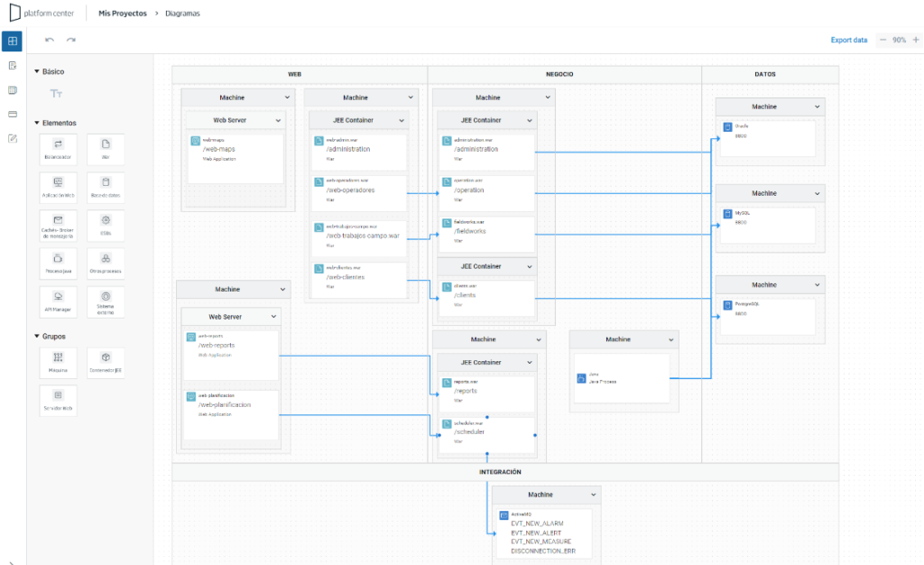Screen dimensions: 924x565
Task: Select the /web-planificacion application node
Action: click(231, 415)
